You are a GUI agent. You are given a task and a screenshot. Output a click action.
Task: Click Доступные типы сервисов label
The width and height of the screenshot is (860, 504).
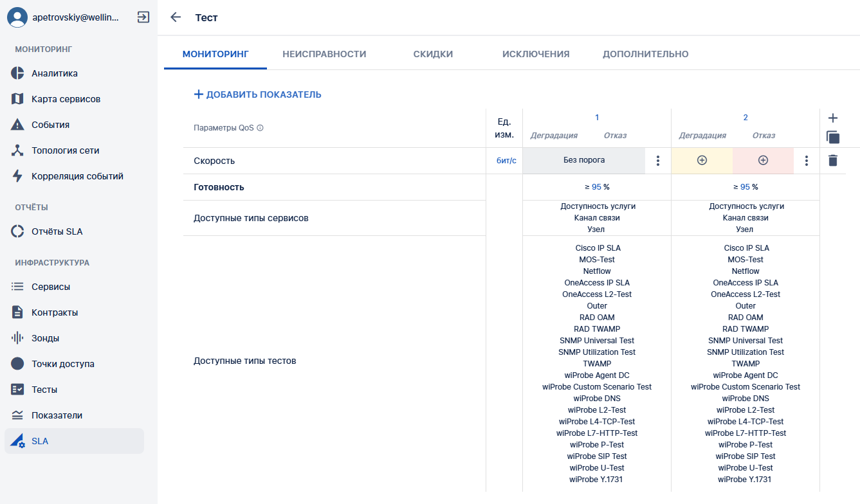point(251,218)
